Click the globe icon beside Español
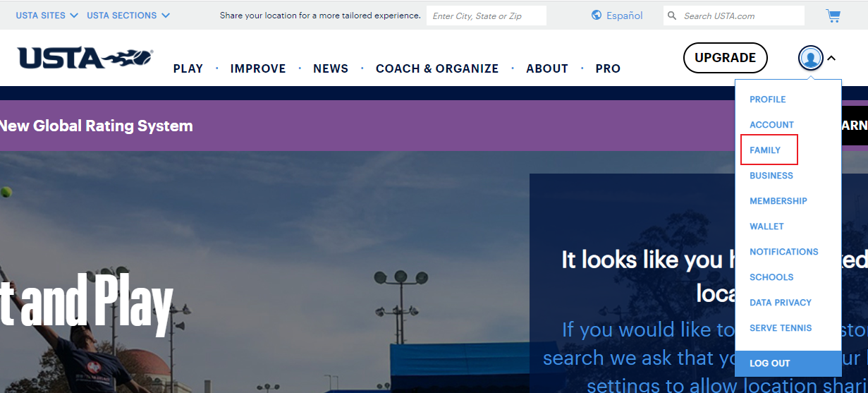 coord(597,16)
